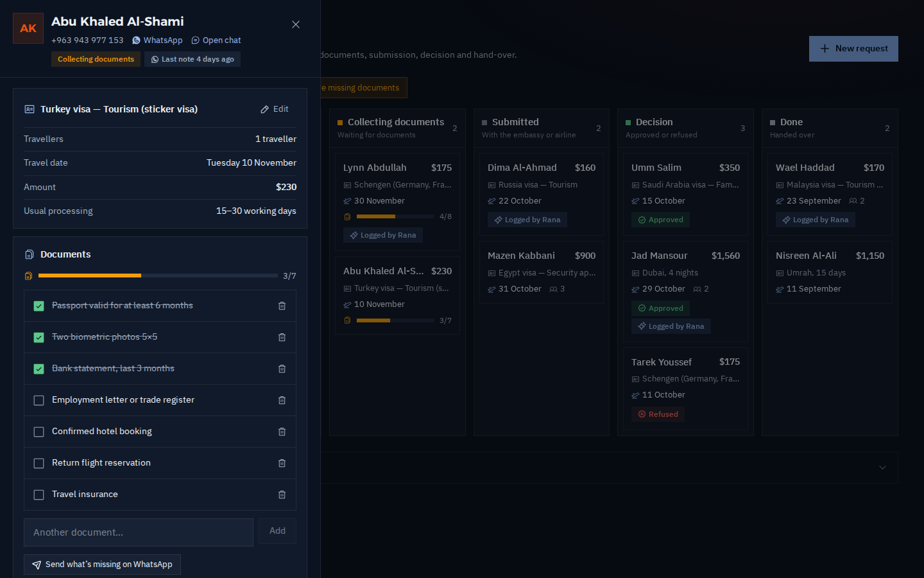Click Logged by Rana tag on Wael Haddad
This screenshot has height=578, width=924.
pos(816,220)
